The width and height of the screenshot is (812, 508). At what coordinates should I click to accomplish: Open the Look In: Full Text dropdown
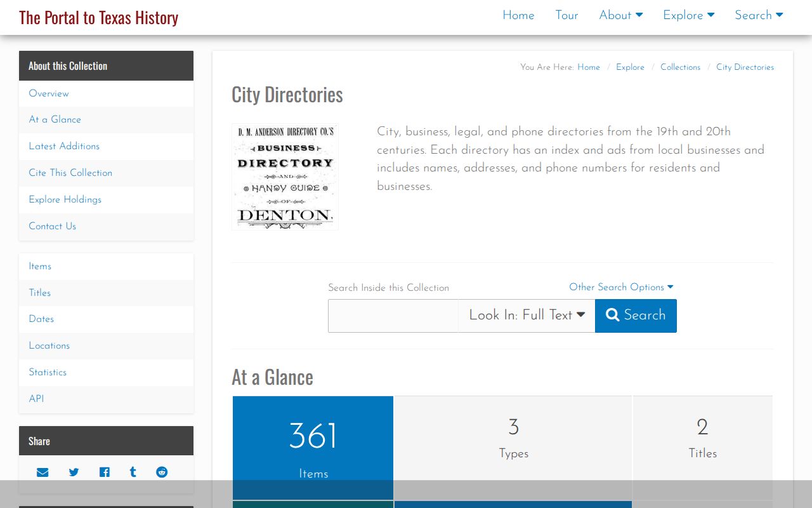coord(527,316)
